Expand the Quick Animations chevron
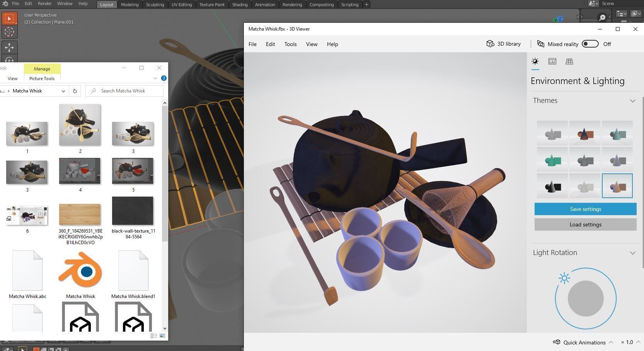 (x=611, y=342)
